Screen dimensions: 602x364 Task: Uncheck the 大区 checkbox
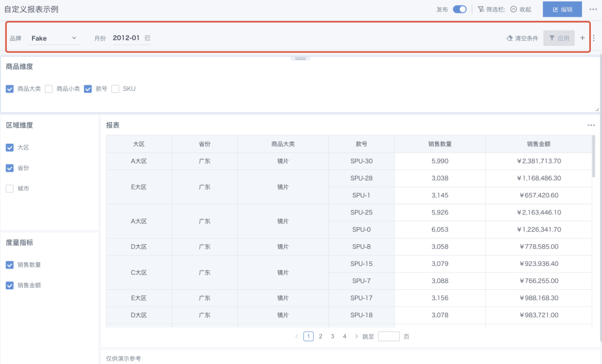(x=9, y=148)
